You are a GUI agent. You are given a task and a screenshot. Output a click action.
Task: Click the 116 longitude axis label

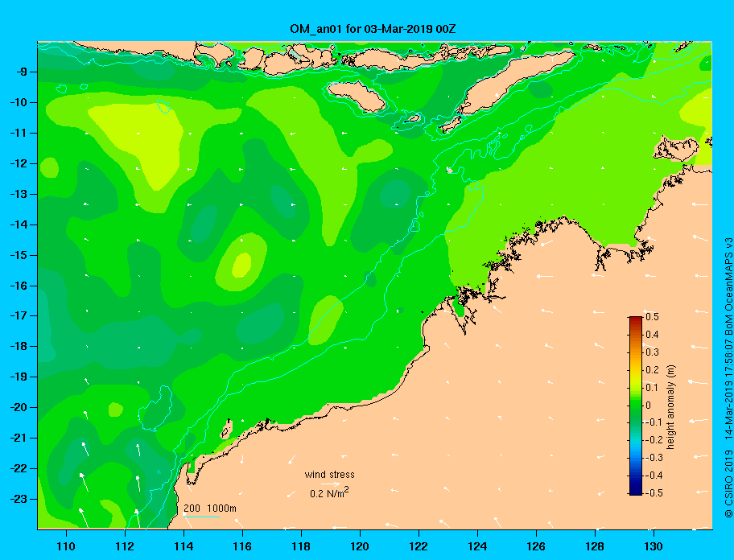(242, 546)
